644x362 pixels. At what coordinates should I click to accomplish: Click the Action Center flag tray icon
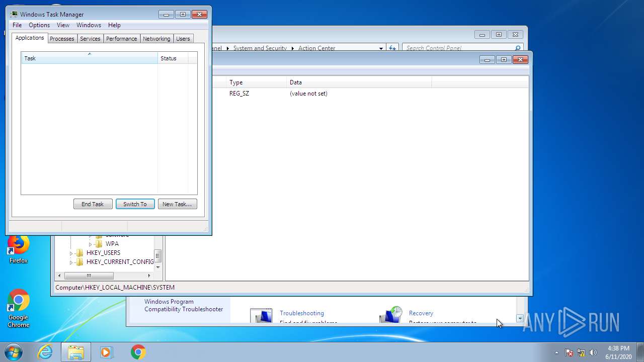pos(569,352)
